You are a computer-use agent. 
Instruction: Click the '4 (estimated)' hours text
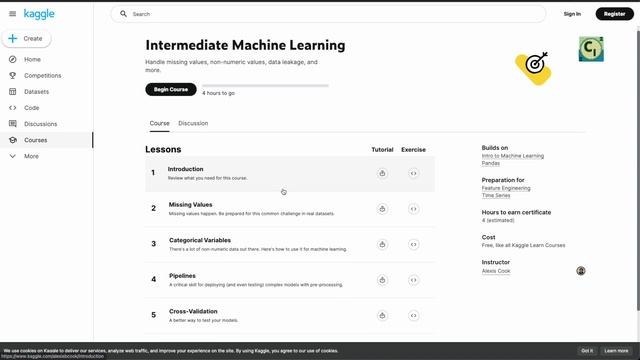(x=498, y=220)
